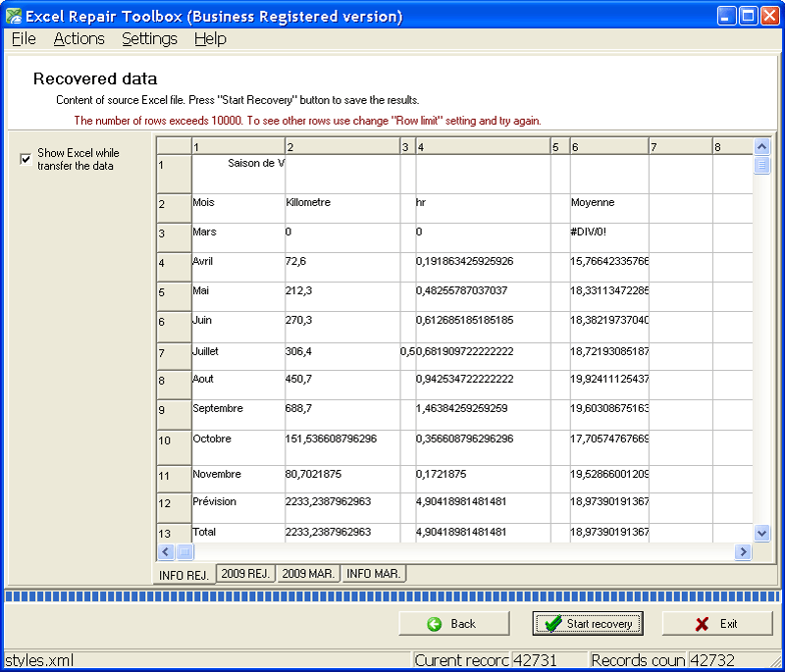Image resolution: width=785 pixels, height=672 pixels.
Task: Open the Actions menu
Action: pos(78,38)
